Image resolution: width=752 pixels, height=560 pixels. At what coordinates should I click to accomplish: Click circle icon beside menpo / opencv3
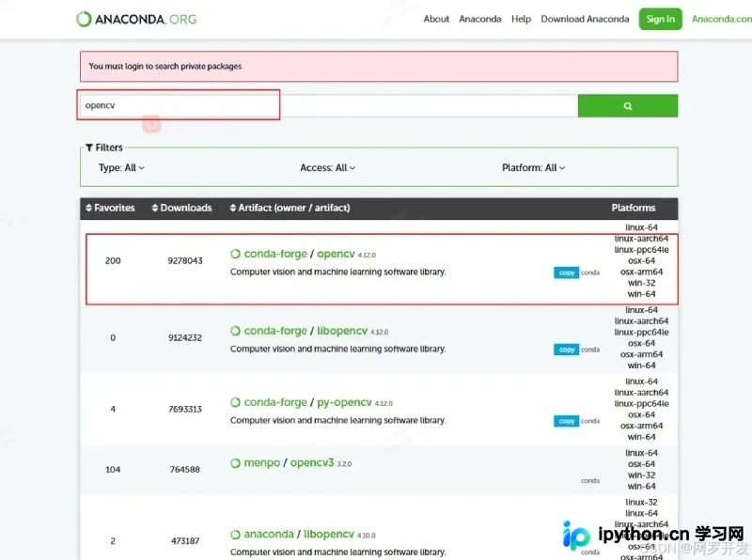pos(235,462)
